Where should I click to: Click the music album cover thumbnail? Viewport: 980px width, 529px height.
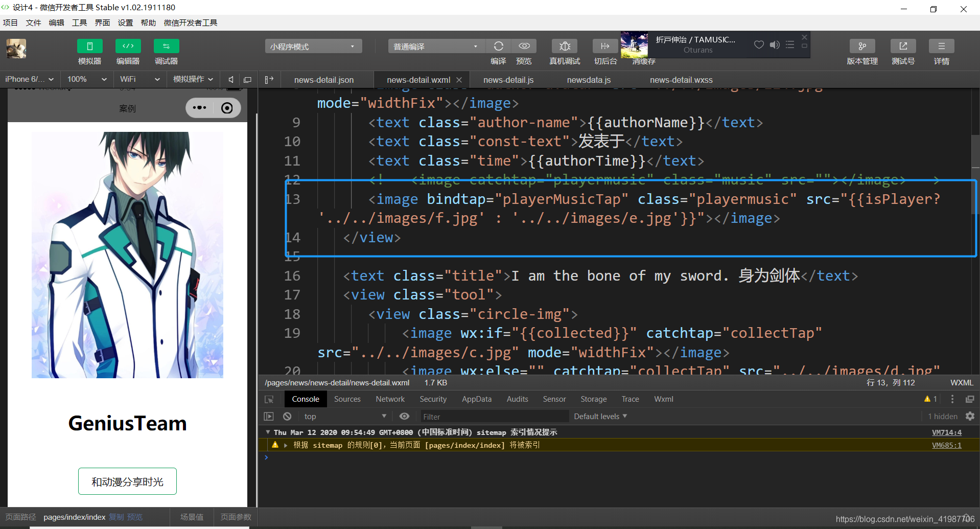[634, 45]
